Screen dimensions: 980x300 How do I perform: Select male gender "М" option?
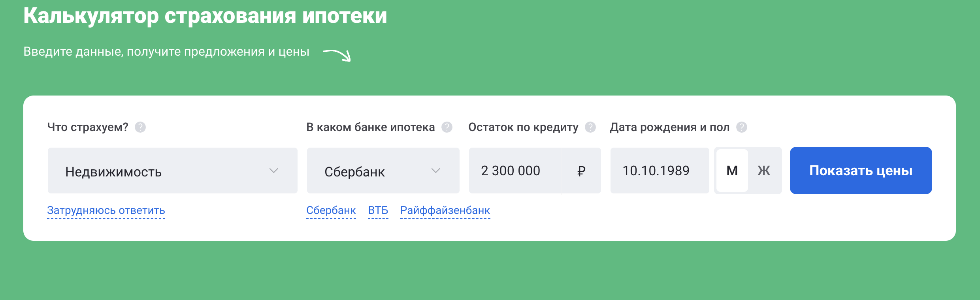tap(732, 171)
